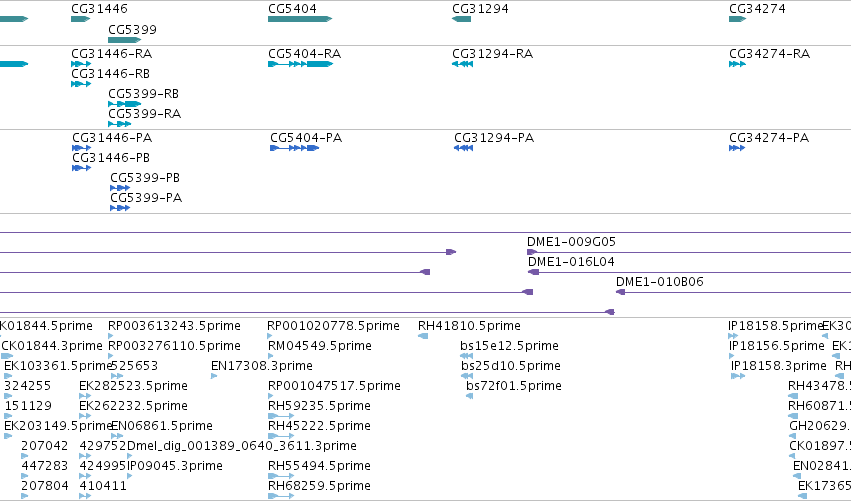This screenshot has height=501, width=851.
Task: Select EST IP18156.5prime
Action: coord(777,346)
